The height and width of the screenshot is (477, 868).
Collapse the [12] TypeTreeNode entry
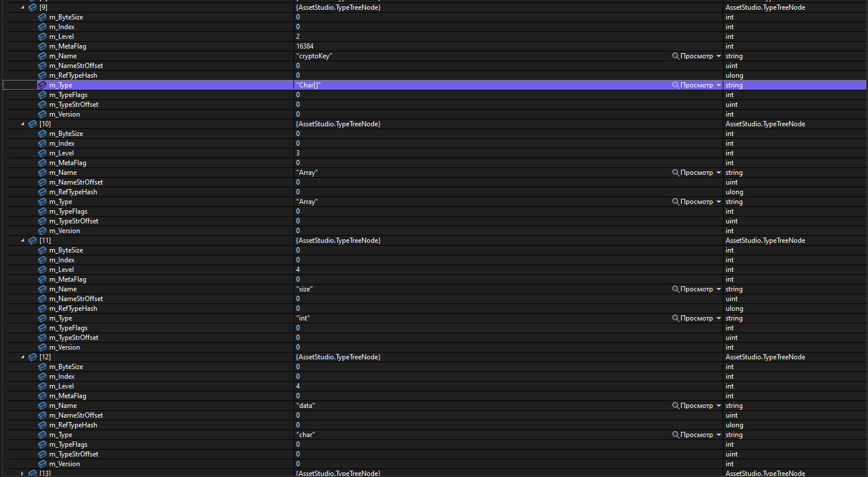(23, 357)
